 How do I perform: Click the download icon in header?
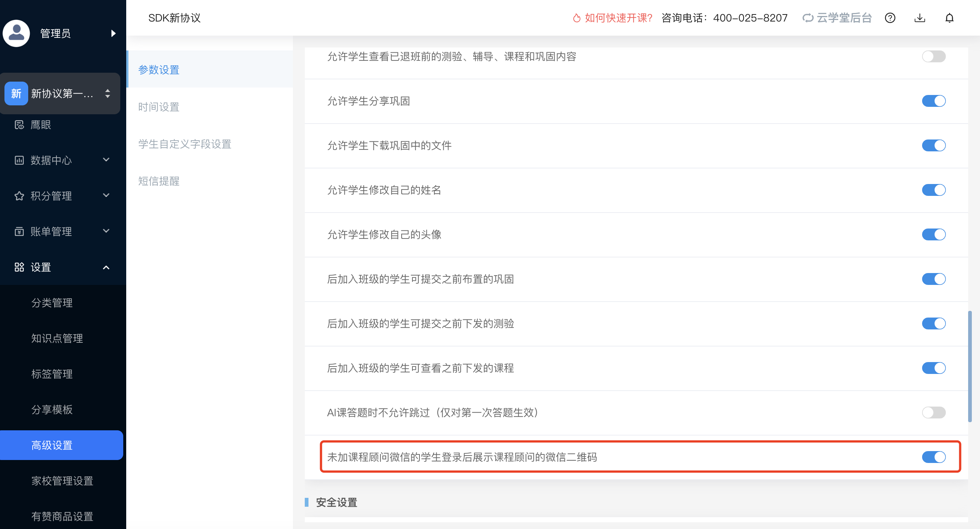click(919, 18)
